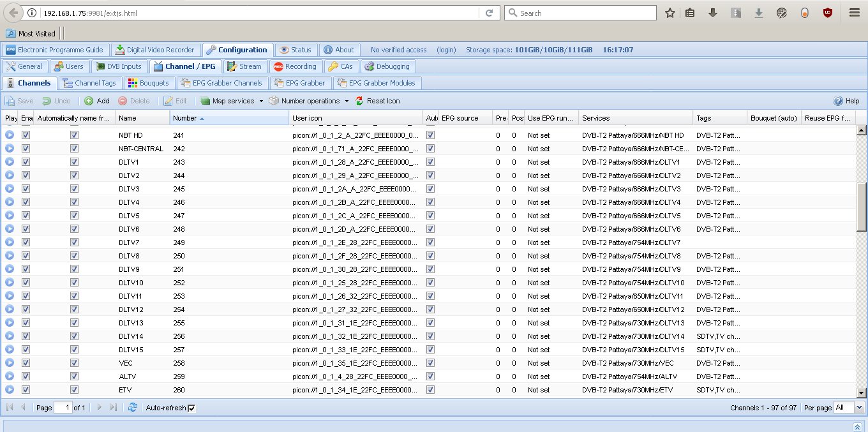Go to the last page
The width and height of the screenshot is (868, 432).
pyautogui.click(x=114, y=407)
